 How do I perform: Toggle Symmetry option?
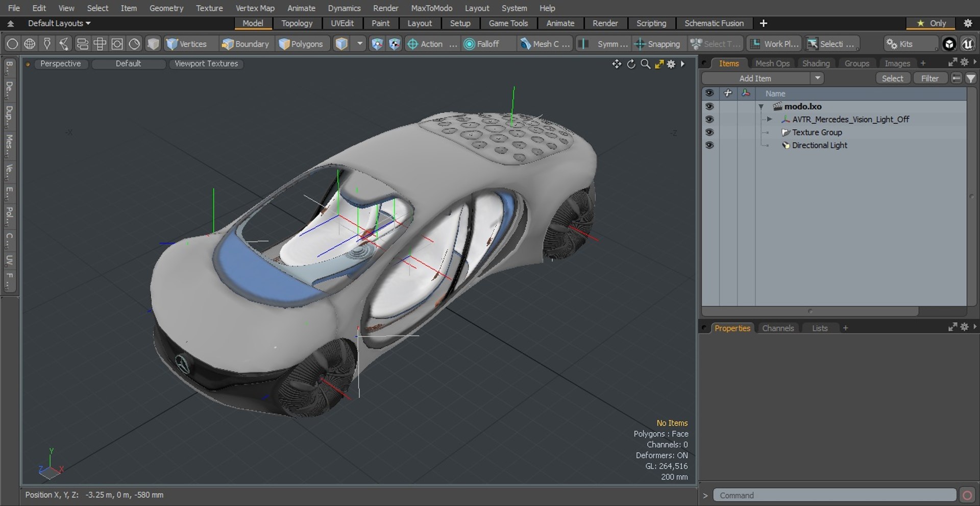coord(604,44)
